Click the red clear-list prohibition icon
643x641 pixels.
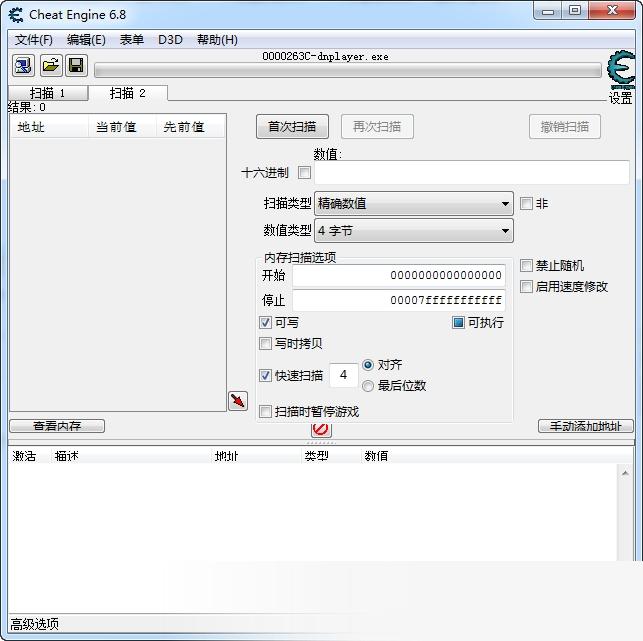click(321, 429)
